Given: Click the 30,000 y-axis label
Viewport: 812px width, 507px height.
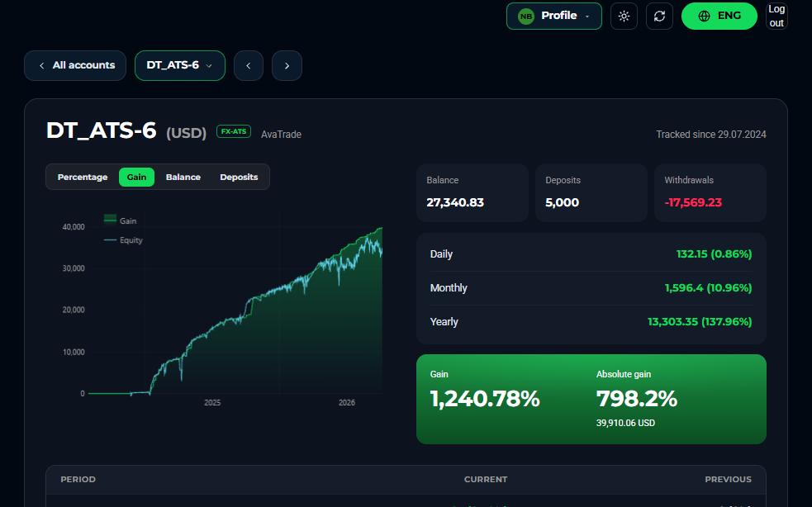Looking at the screenshot, I should tap(74, 268).
